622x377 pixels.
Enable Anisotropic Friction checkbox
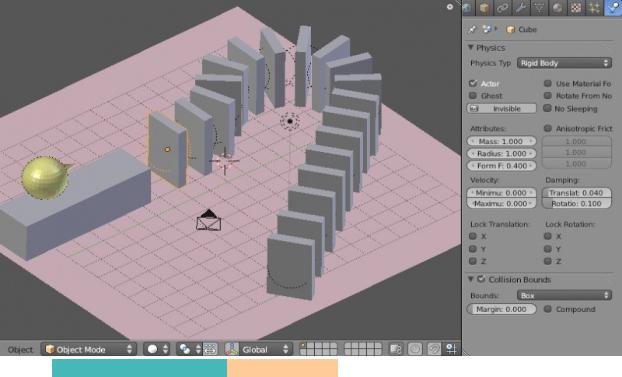click(x=547, y=128)
